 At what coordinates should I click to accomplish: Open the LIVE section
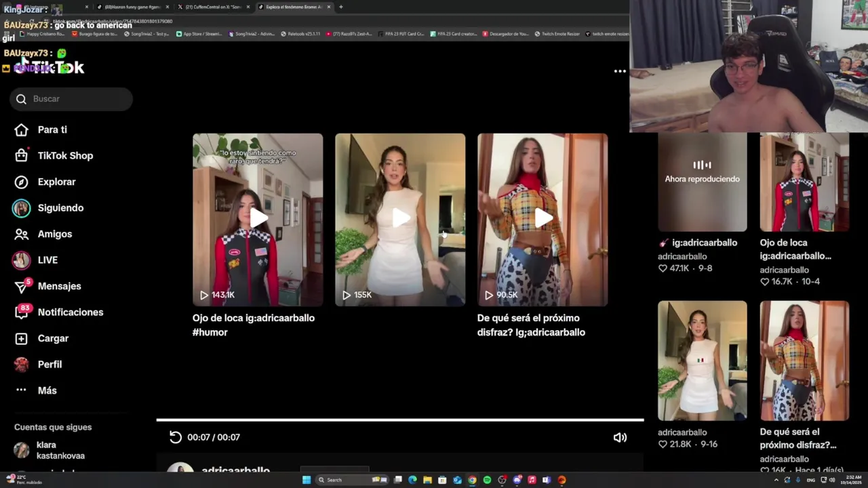(x=35, y=260)
